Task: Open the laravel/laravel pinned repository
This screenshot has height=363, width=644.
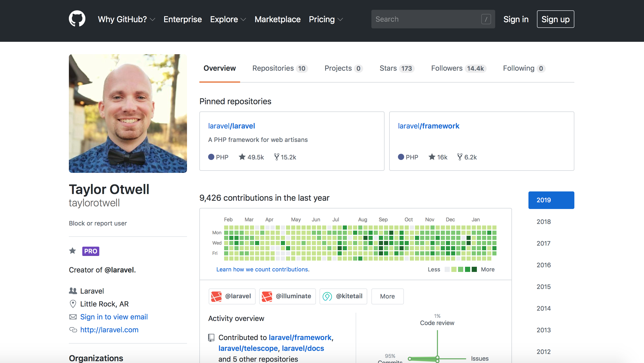Action: click(232, 126)
